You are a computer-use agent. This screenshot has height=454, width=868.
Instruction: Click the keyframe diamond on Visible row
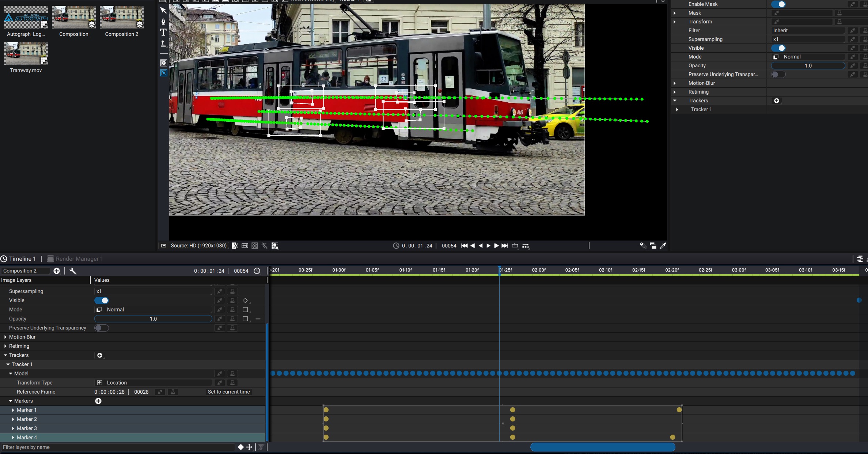pyautogui.click(x=245, y=300)
